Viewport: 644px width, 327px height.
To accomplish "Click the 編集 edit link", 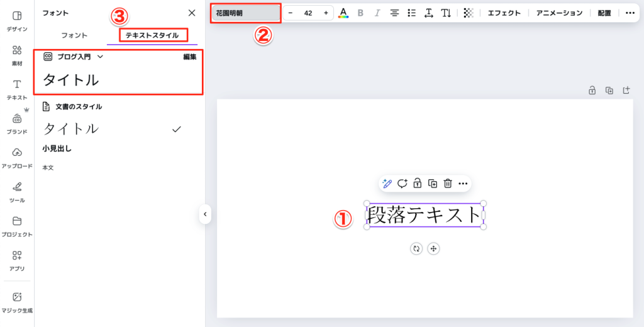I will (x=189, y=57).
